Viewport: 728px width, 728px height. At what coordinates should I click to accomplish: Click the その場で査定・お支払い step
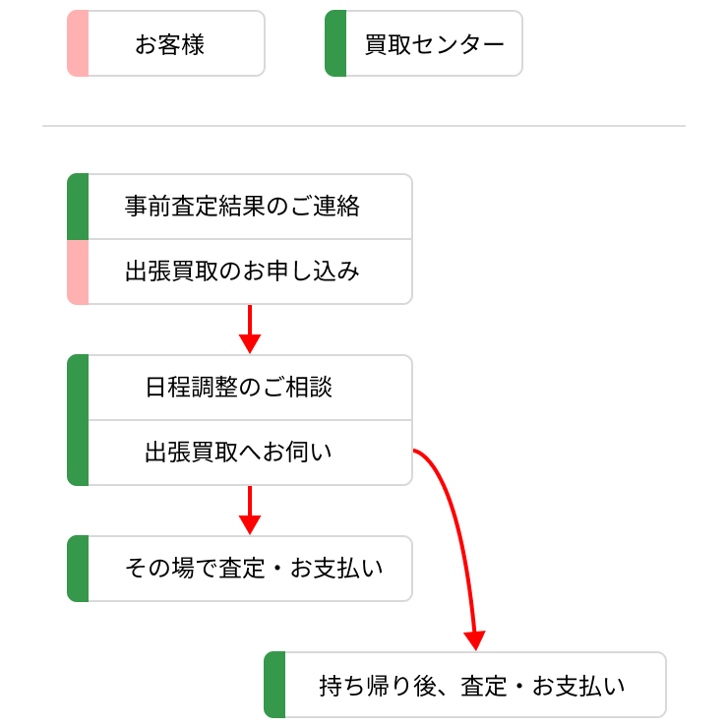254,569
